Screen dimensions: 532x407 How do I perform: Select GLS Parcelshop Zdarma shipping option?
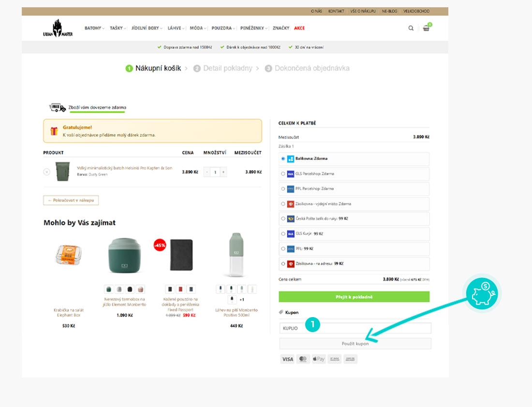(x=283, y=174)
